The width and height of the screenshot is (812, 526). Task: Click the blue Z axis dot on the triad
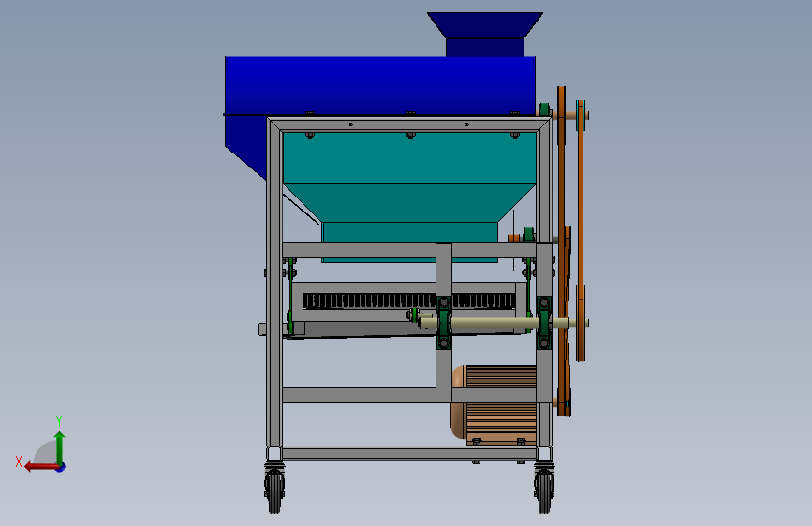[x=61, y=467]
